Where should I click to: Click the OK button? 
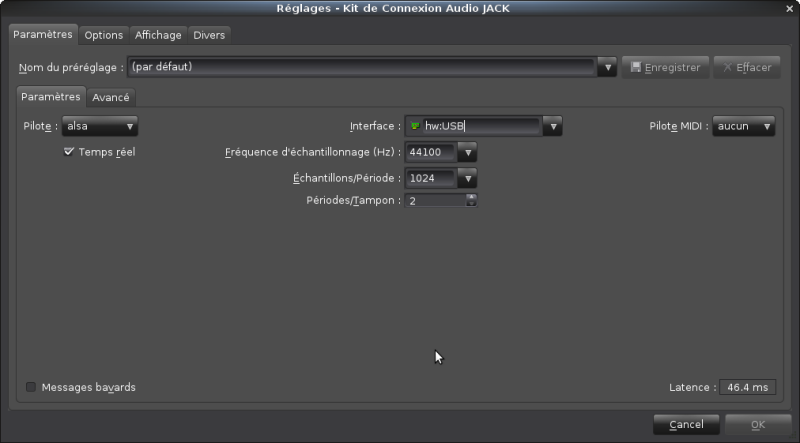click(758, 425)
